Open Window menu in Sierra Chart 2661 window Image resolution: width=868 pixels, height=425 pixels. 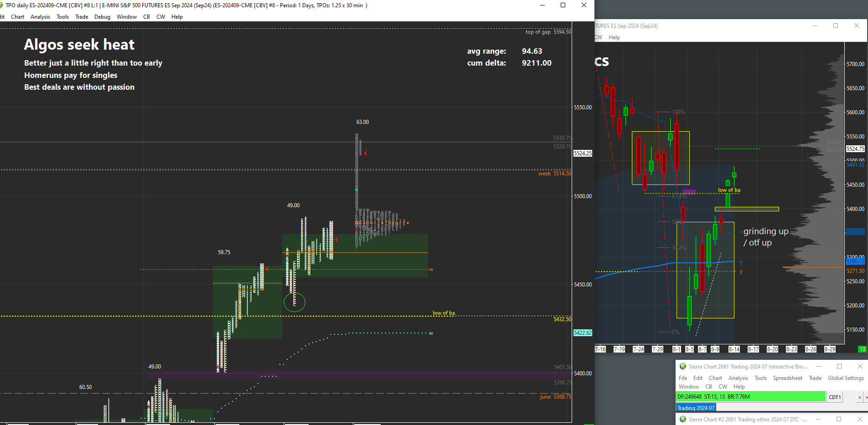(688, 387)
